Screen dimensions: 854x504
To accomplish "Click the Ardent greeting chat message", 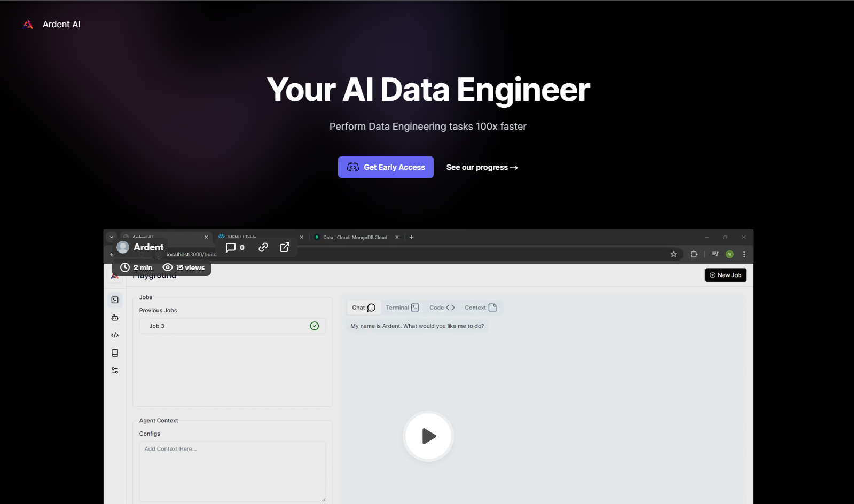I will (x=417, y=326).
